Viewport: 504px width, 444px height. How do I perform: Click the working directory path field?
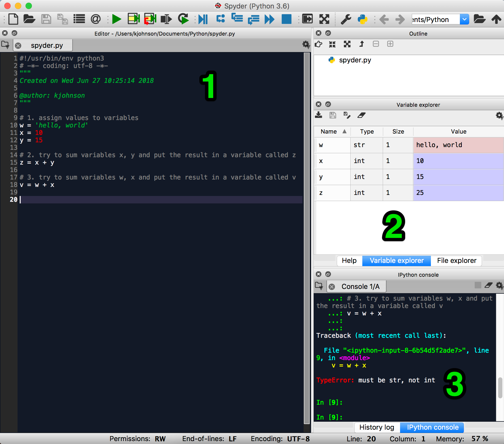(436, 19)
